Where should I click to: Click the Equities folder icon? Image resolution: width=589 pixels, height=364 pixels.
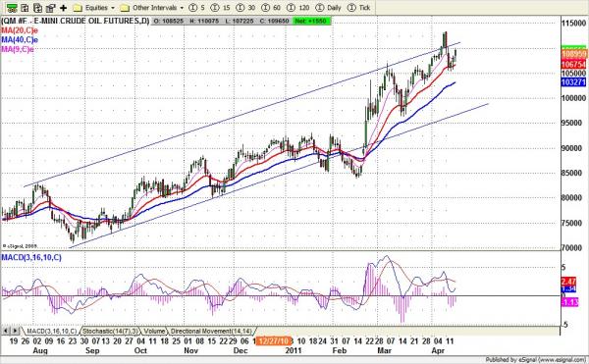78,8
